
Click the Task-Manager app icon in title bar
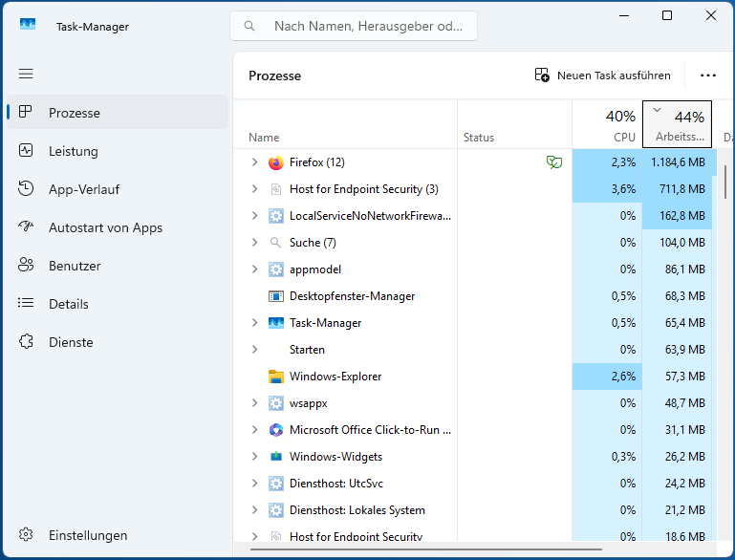click(x=28, y=24)
